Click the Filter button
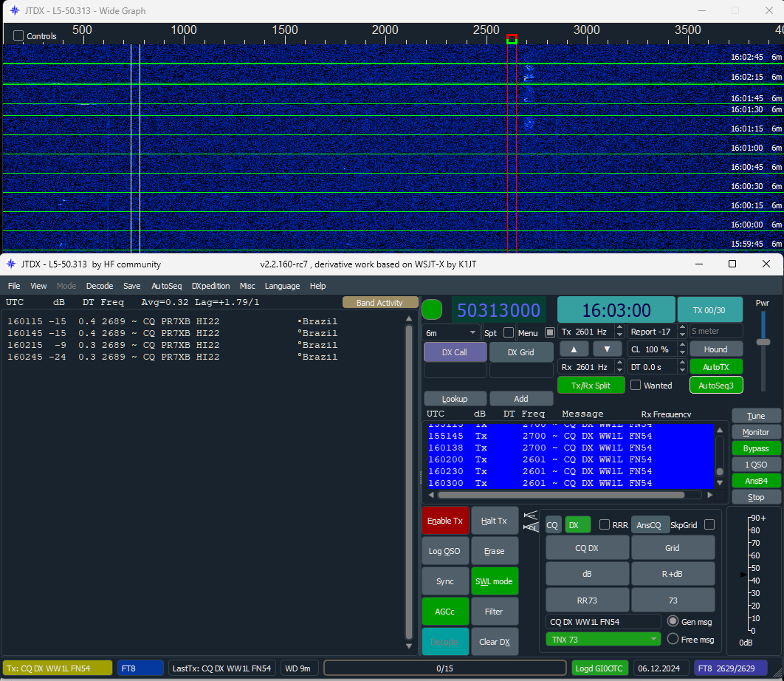 494,612
